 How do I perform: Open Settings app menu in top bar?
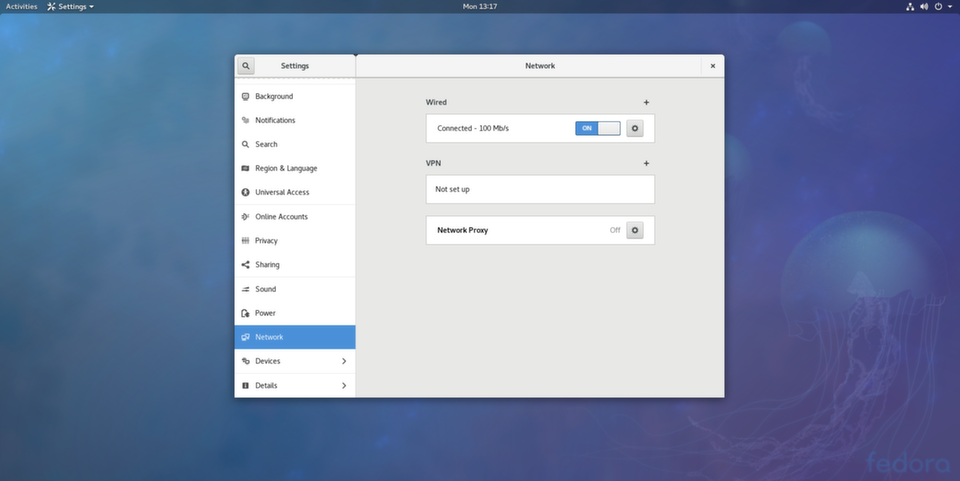pyautogui.click(x=70, y=7)
